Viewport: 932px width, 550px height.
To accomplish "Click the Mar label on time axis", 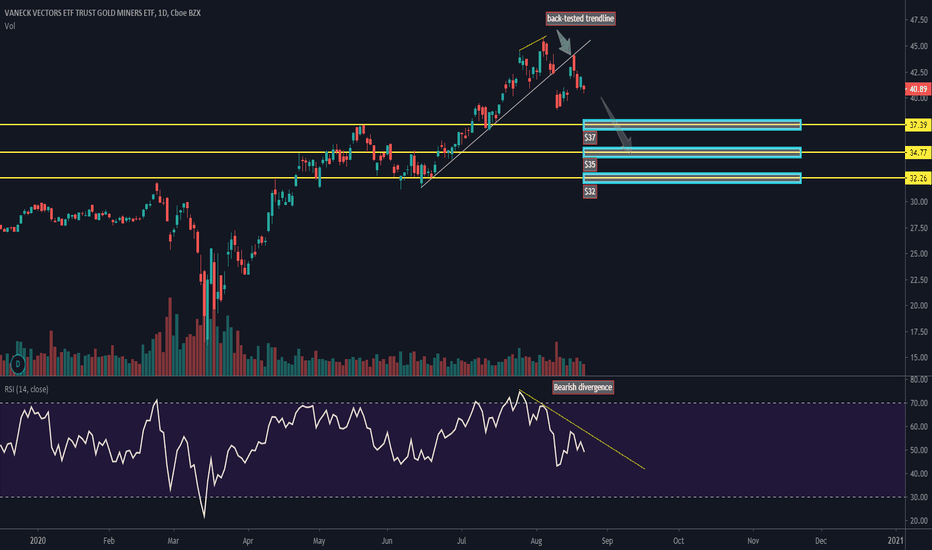I will tap(173, 541).
